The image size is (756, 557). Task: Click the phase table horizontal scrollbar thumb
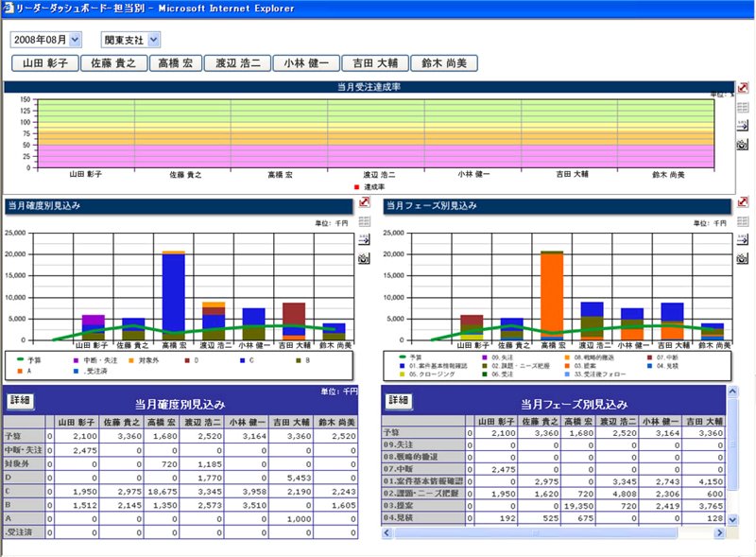(535, 532)
